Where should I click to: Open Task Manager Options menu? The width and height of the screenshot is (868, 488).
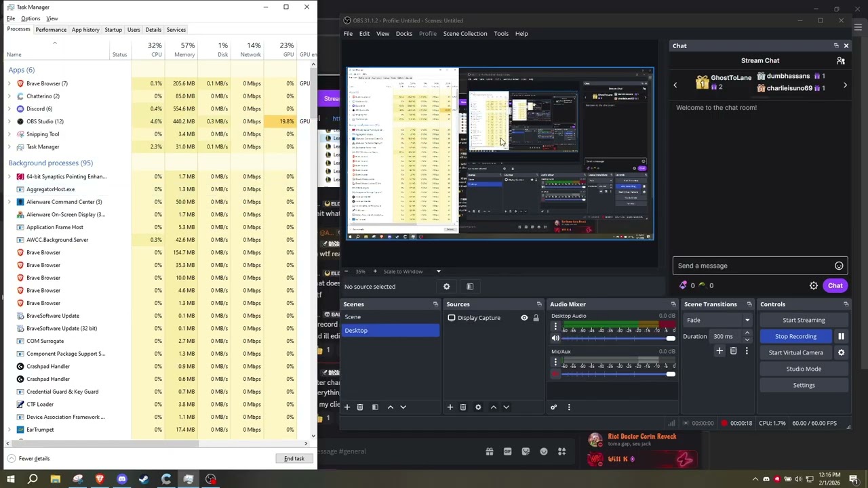click(31, 19)
